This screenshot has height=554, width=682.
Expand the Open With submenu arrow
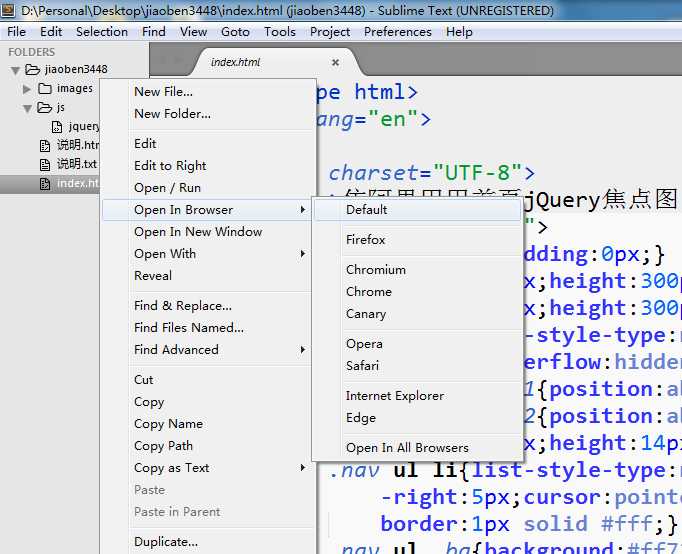click(303, 254)
